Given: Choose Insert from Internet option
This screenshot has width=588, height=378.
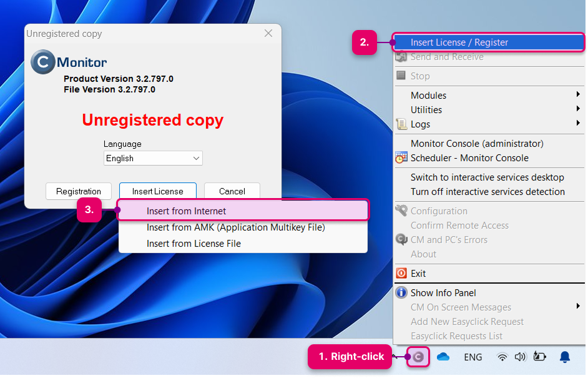Looking at the screenshot, I should point(243,211).
